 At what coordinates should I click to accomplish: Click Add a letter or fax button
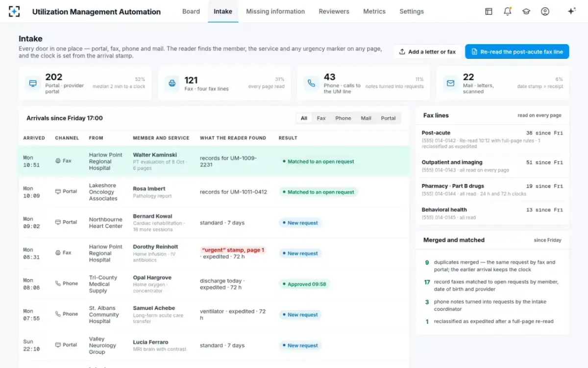(x=427, y=52)
